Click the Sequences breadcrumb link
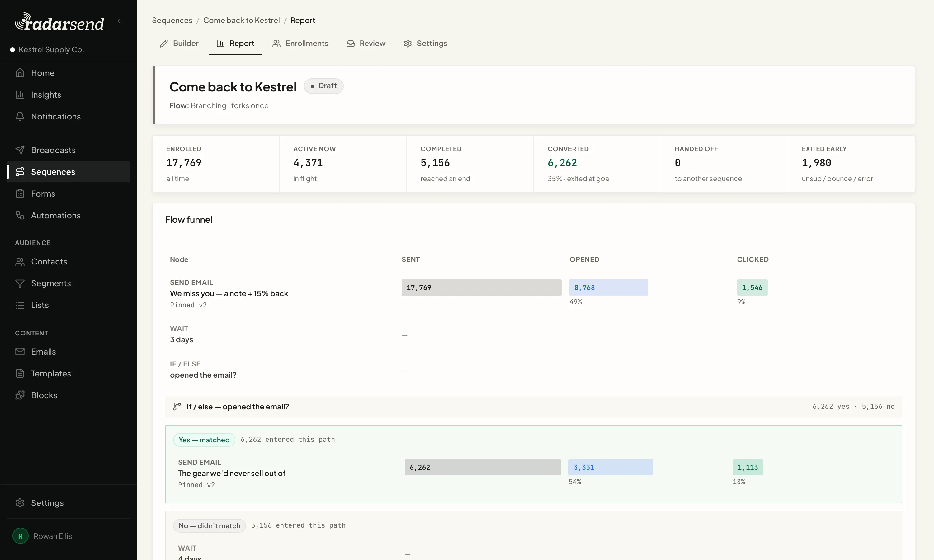The width and height of the screenshot is (934, 560). coord(172,20)
